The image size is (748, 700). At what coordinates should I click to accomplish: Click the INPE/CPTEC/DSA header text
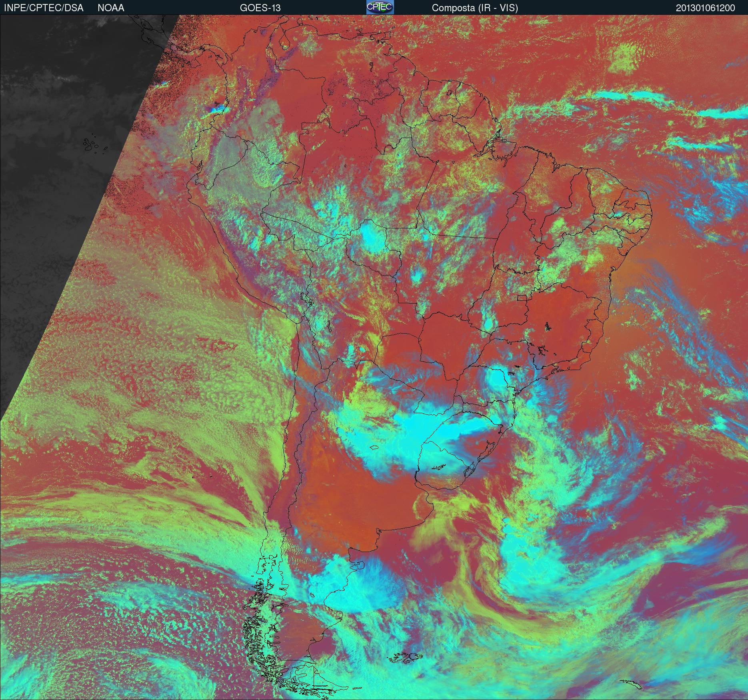click(44, 8)
